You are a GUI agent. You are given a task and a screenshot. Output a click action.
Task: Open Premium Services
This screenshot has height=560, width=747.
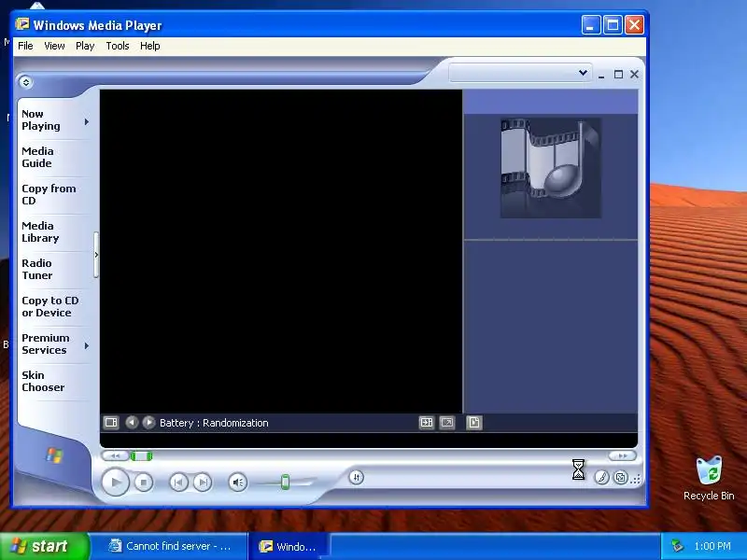click(45, 343)
